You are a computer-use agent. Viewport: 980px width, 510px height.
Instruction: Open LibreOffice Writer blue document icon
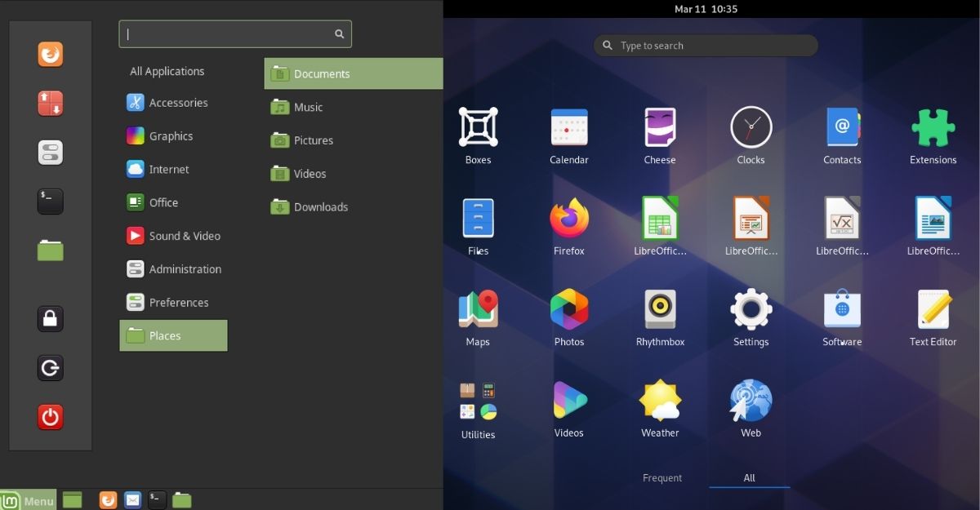933,227
